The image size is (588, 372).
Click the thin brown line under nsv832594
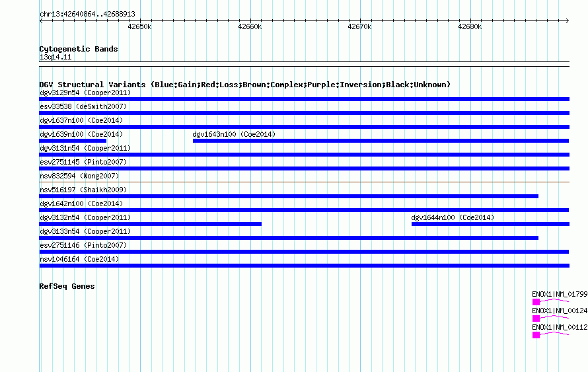coord(304,182)
